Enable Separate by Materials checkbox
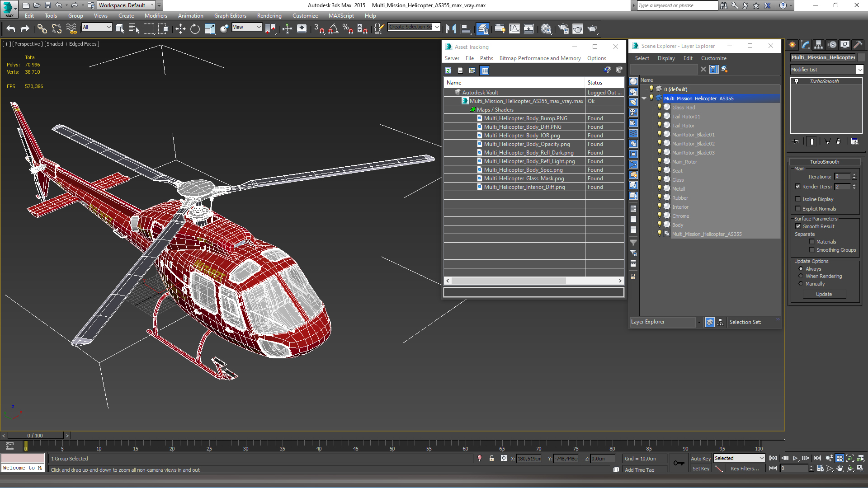 coord(811,242)
